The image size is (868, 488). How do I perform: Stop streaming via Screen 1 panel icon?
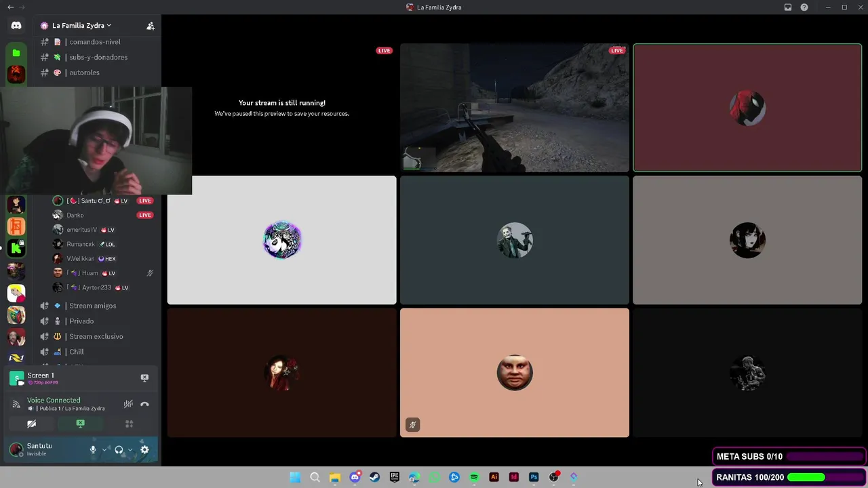[144, 378]
